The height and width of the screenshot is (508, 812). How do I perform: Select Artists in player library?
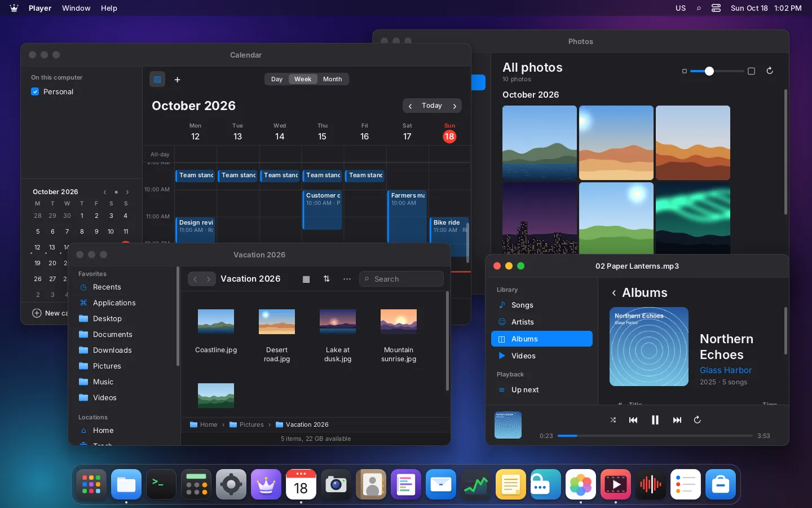click(542, 322)
